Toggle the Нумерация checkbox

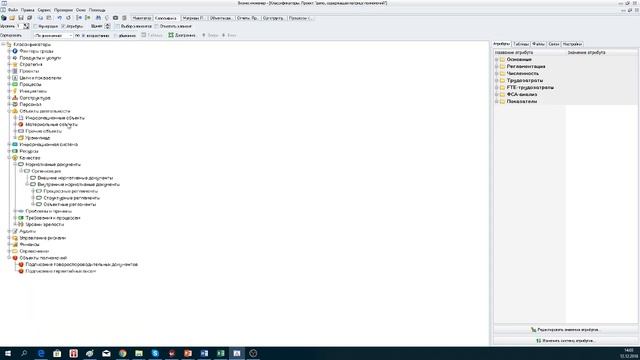[x=36, y=26]
